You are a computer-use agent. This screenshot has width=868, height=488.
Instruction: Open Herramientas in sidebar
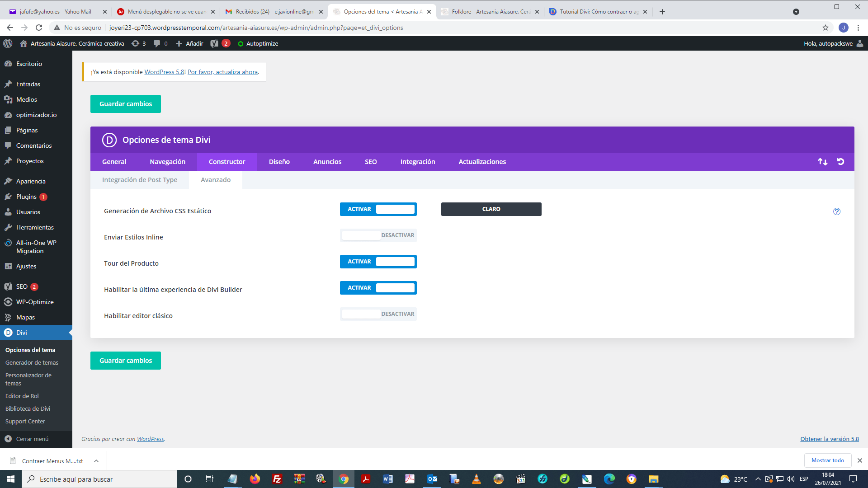(x=36, y=227)
